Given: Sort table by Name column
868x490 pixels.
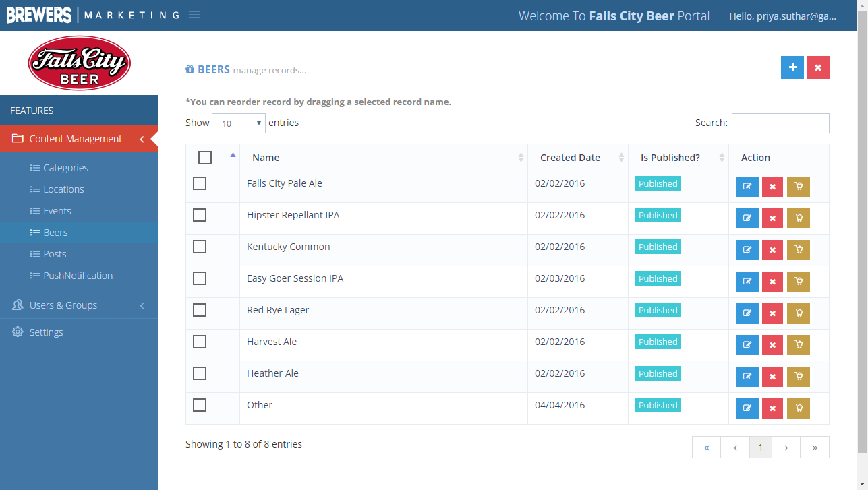Looking at the screenshot, I should tap(383, 158).
